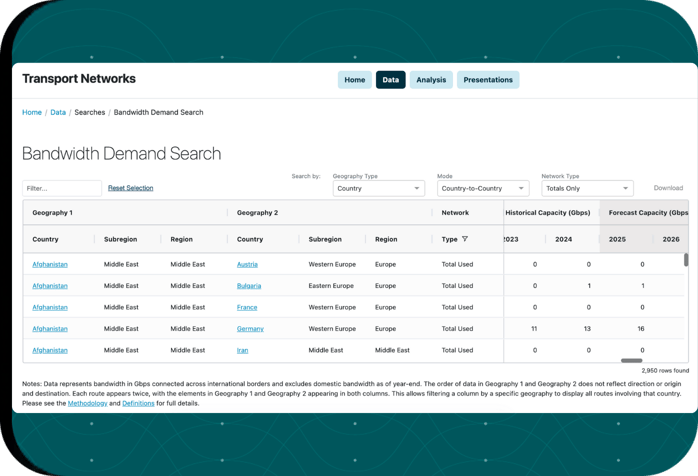Click the table's horizontal scrollbar thumb
This screenshot has height=476, width=698.
(x=631, y=360)
